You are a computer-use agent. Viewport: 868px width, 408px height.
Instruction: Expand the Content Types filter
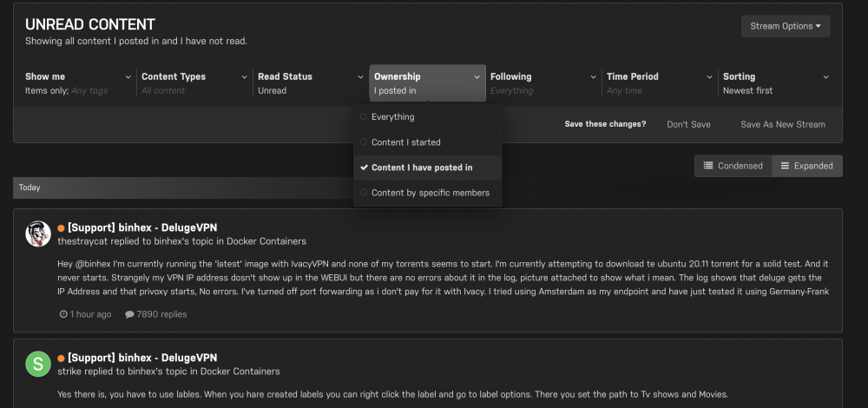194,83
